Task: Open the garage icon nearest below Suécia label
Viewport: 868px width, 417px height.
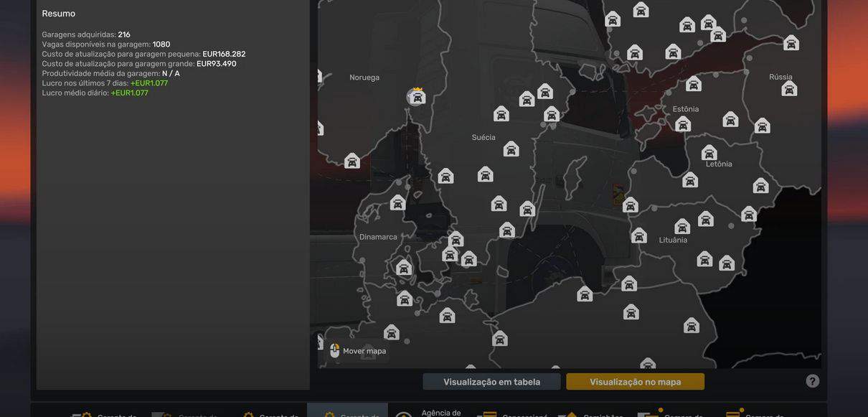Action: point(511,149)
